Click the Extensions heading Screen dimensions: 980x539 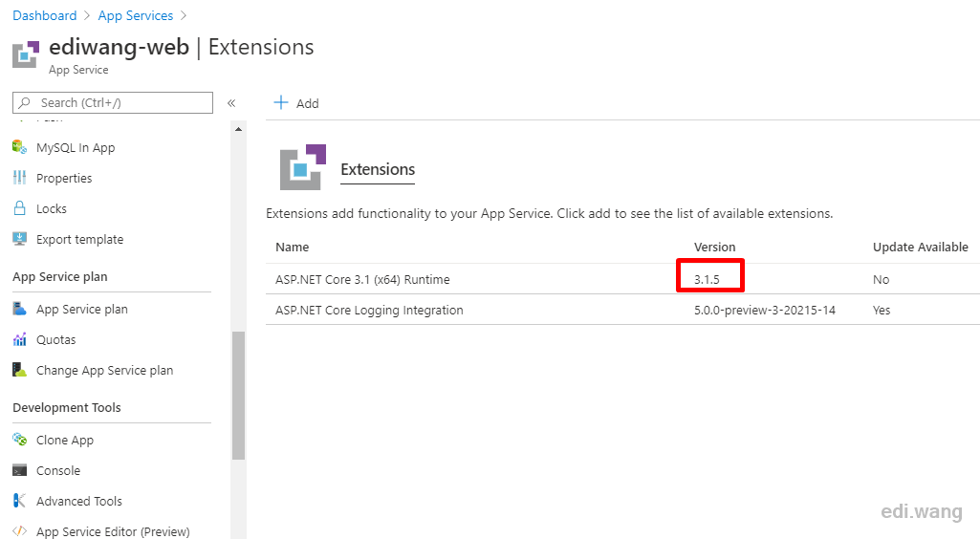pos(378,169)
